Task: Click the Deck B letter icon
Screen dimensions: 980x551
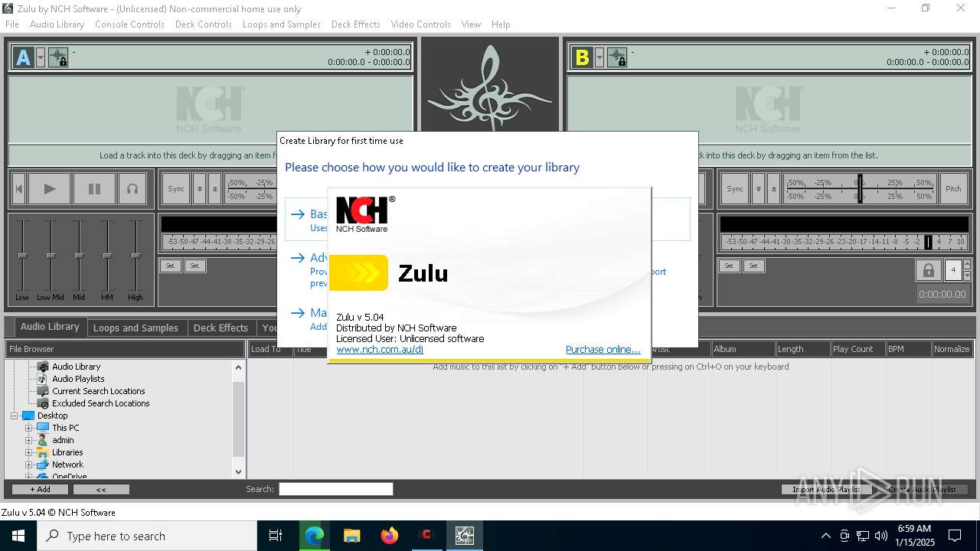Action: [x=582, y=57]
